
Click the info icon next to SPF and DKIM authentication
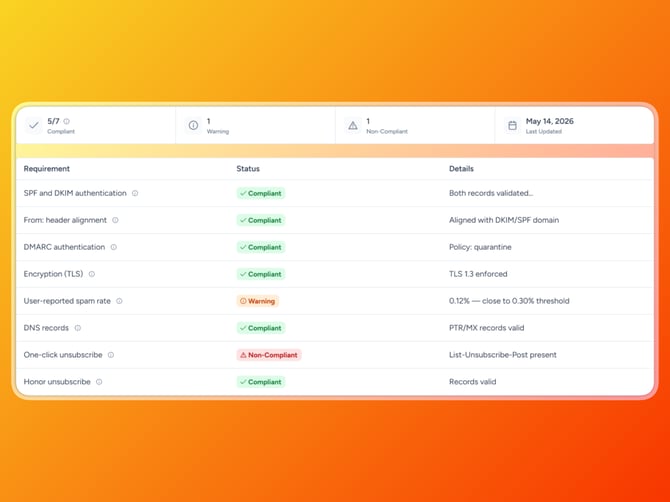(135, 193)
